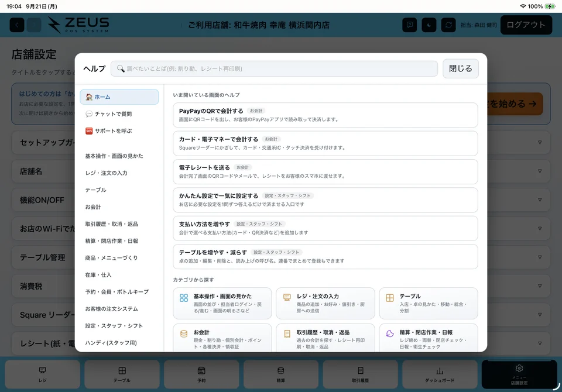Toggle dark mode moon icon

(x=429, y=25)
